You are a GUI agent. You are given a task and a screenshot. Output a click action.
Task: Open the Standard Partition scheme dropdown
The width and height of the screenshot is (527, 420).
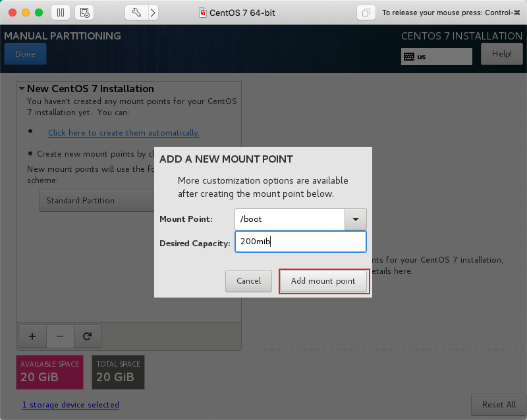(96, 201)
